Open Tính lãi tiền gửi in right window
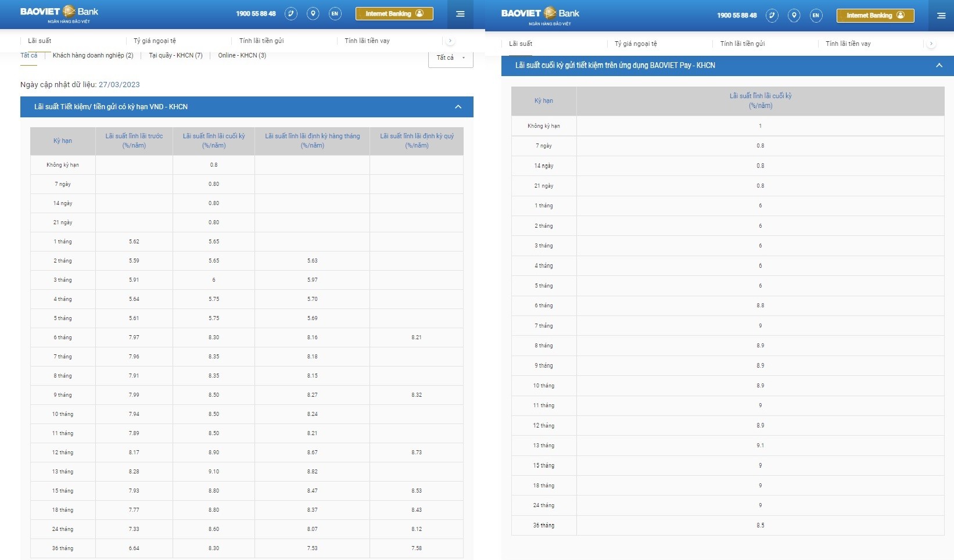The image size is (954, 560). click(743, 44)
